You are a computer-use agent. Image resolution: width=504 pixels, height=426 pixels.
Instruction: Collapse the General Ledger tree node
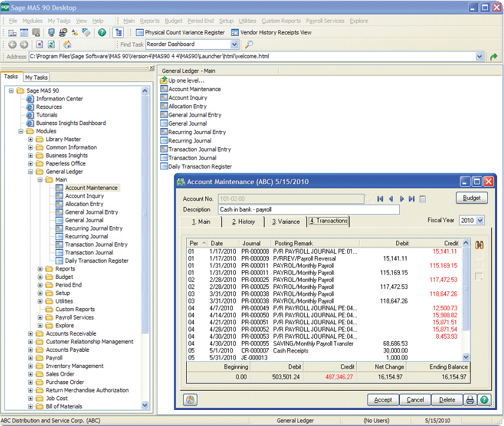click(x=30, y=172)
